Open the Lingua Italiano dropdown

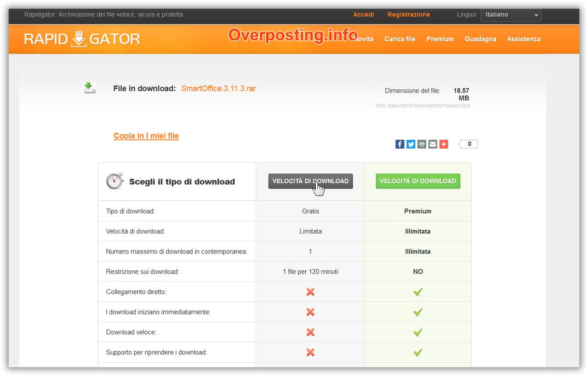(511, 15)
